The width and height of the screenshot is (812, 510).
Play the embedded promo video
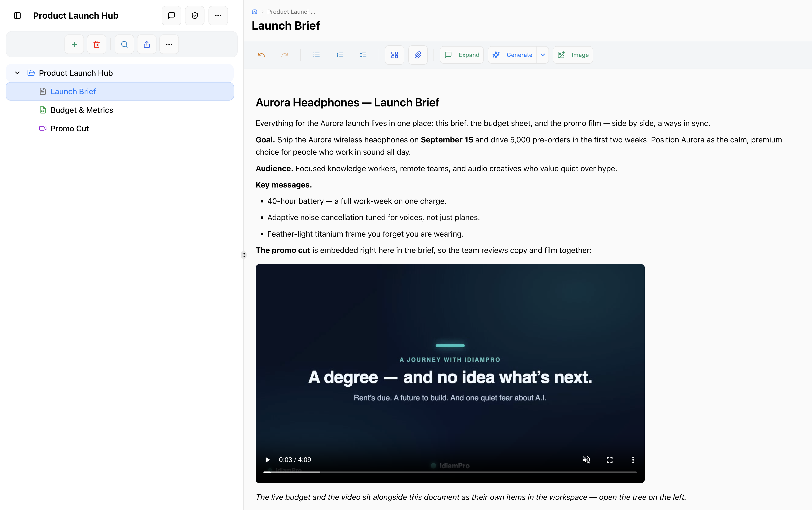pos(267,460)
